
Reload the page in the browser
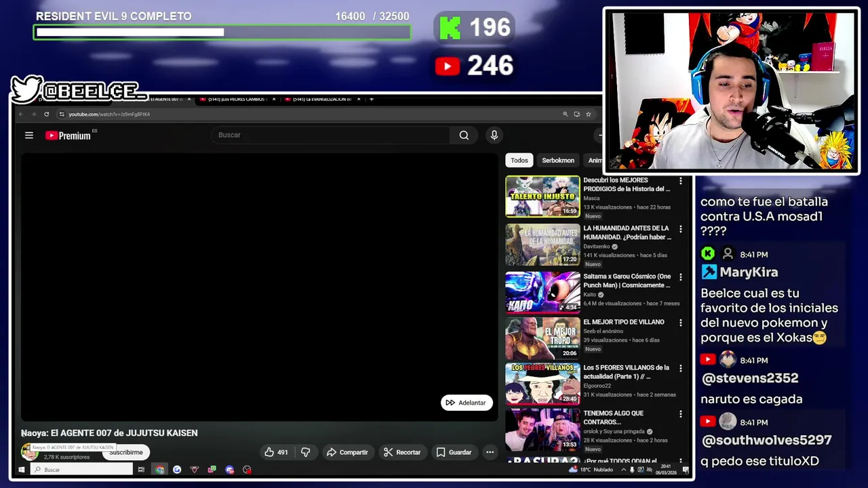tap(46, 114)
